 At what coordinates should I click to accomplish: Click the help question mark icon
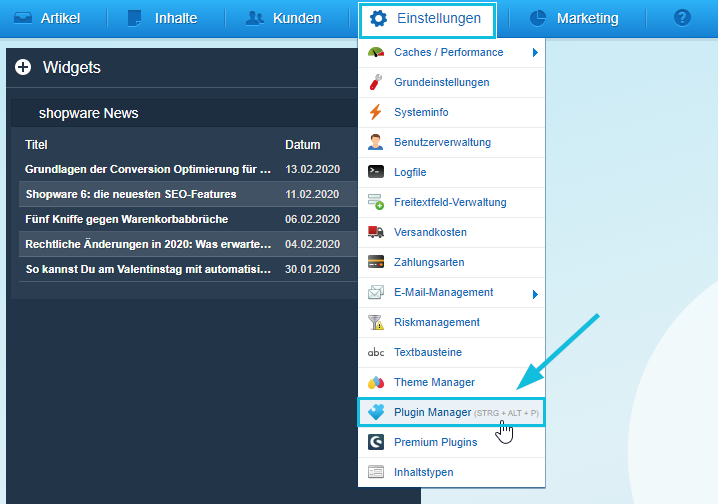click(682, 18)
